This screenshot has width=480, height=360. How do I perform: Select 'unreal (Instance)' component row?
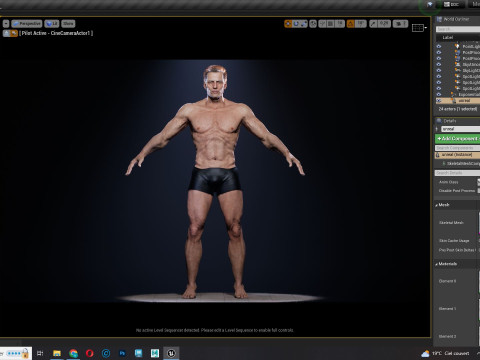click(x=457, y=155)
